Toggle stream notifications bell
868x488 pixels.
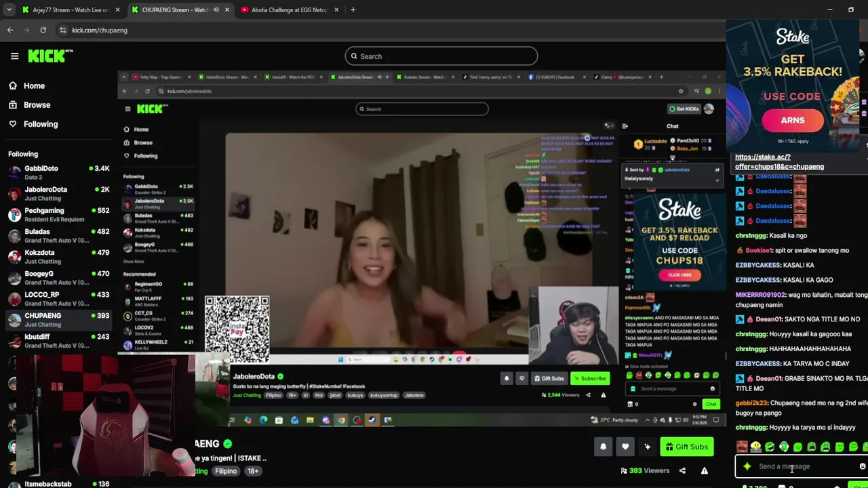(x=603, y=447)
